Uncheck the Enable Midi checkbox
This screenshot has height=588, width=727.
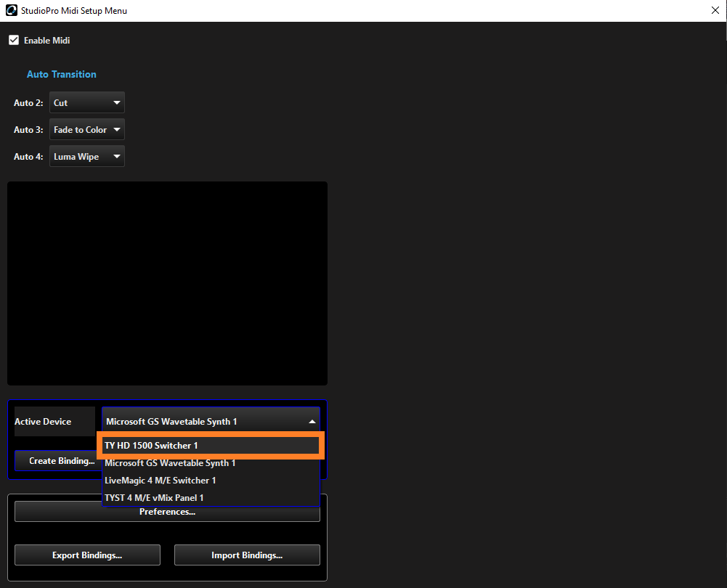[x=14, y=41]
